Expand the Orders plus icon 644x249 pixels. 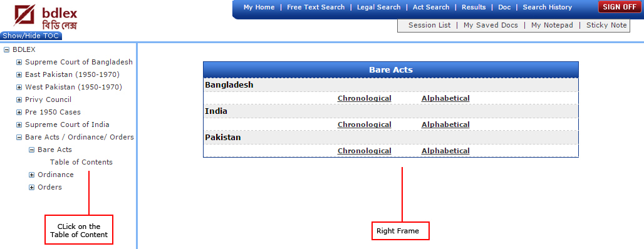click(31, 188)
